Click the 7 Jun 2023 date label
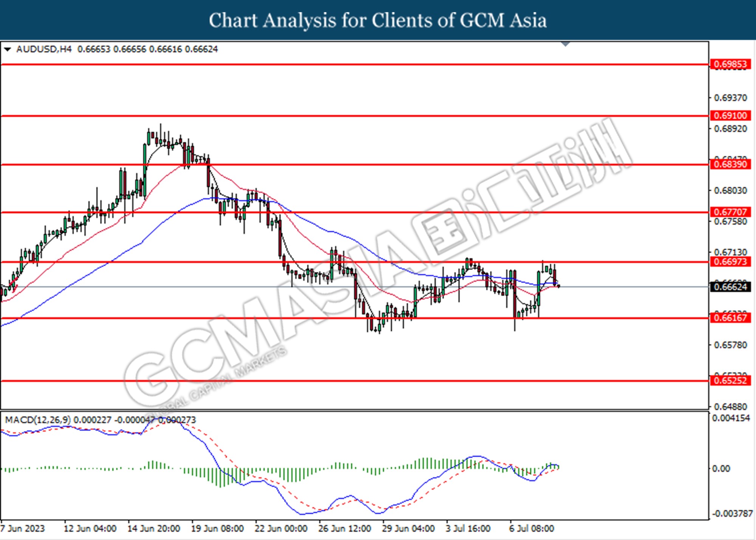The width and height of the screenshot is (756, 540). point(23,528)
